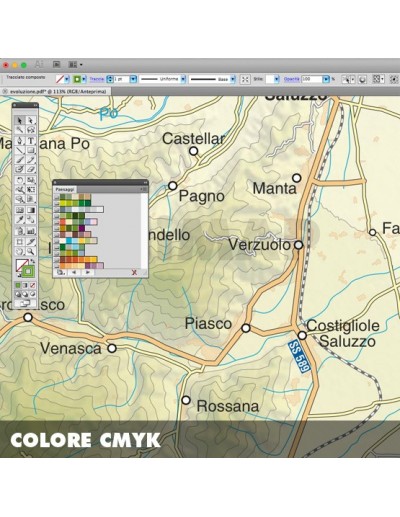Select the Pencil tool
Viewport: 400px width, 517px height.
tap(31, 160)
